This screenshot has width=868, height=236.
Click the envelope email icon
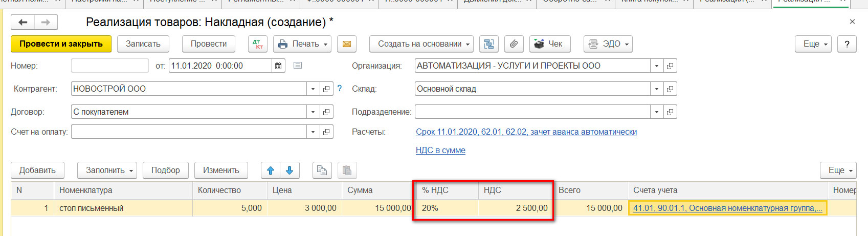(x=346, y=44)
